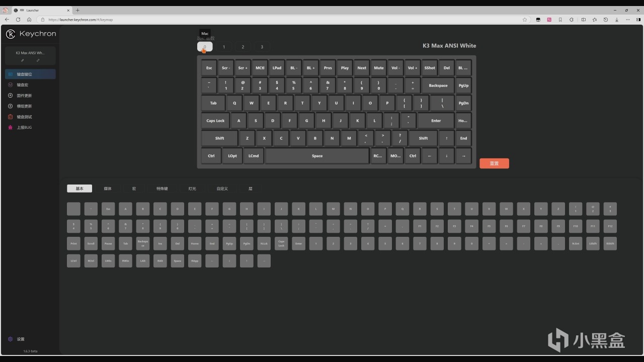Select the K3 Max ANSI Wh... device card
This screenshot has width=644, height=362.
(x=30, y=56)
